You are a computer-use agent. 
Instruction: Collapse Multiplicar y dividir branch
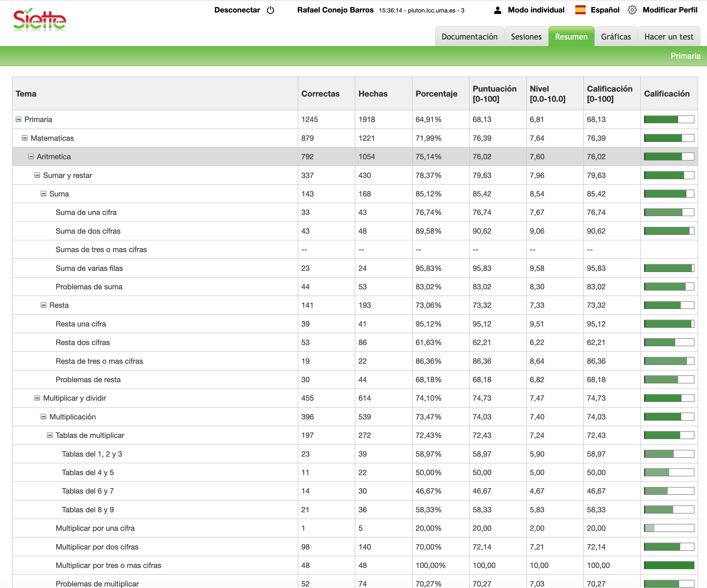(x=37, y=398)
